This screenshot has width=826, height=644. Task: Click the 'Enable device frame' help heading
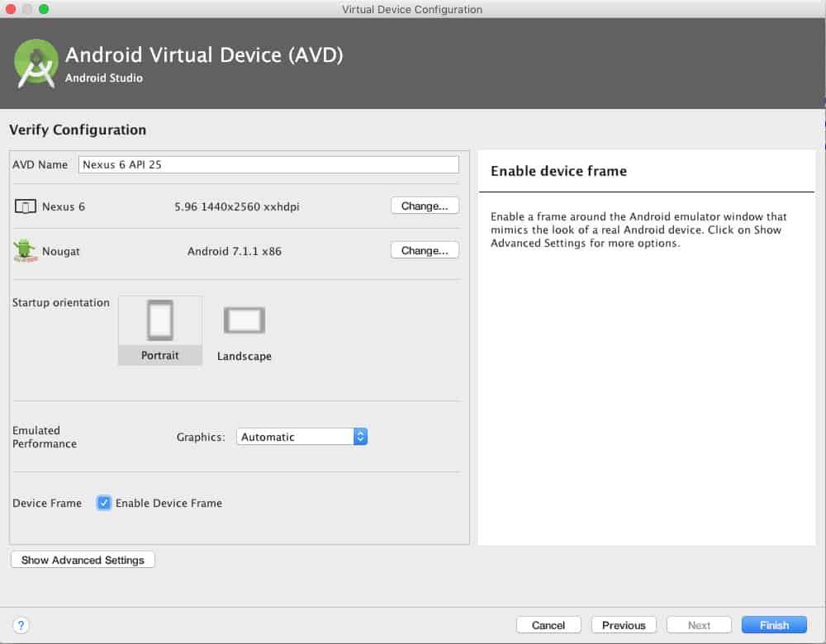point(558,171)
